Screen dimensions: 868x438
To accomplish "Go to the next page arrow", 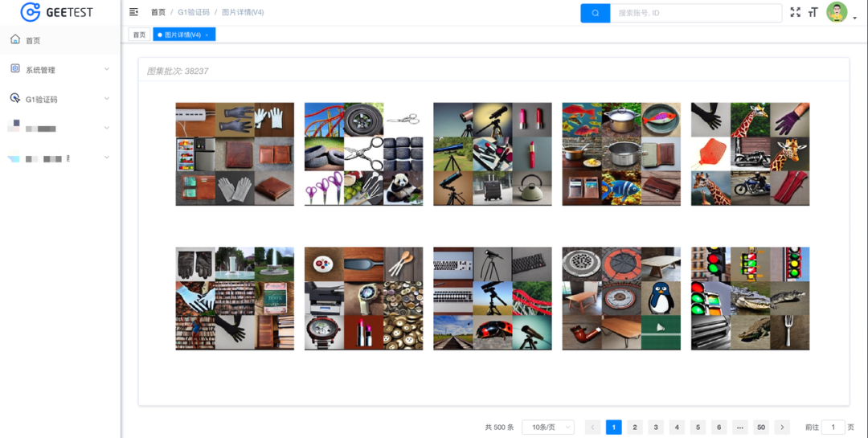I will click(x=782, y=427).
